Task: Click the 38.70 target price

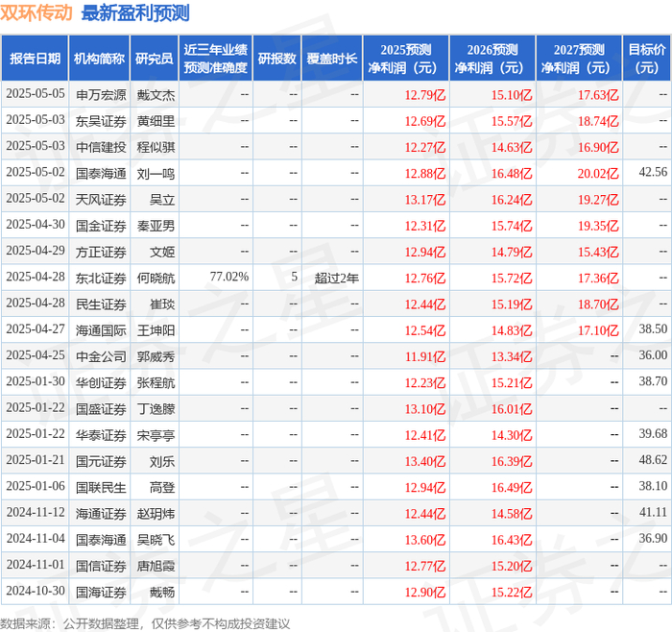Action: click(653, 381)
